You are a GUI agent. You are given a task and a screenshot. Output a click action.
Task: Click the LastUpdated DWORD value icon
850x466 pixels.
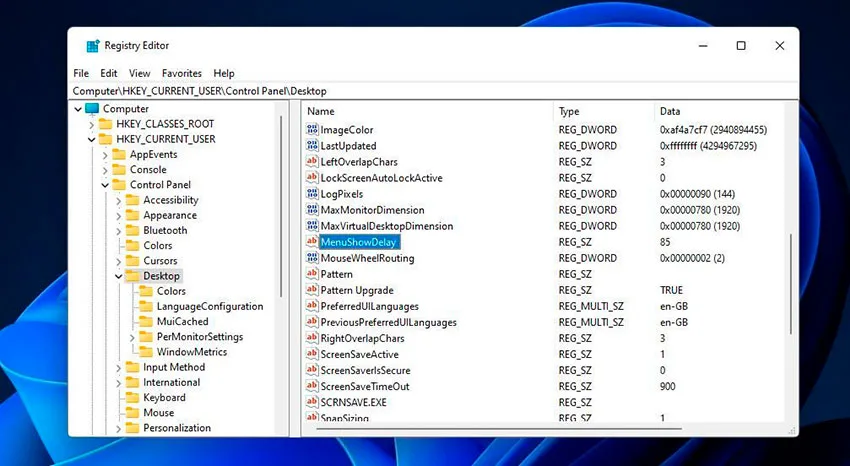click(x=312, y=146)
